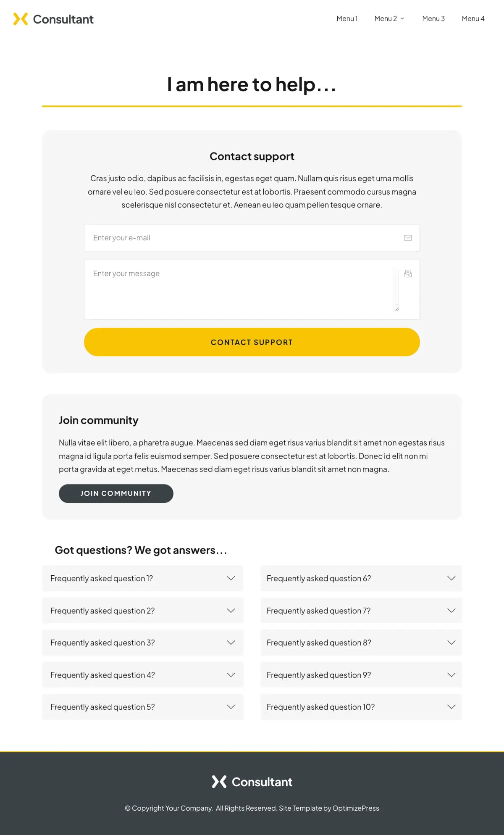Screen dimensions: 504x835
Task: Click the message box vertical scrollbar
Action: 396,286
